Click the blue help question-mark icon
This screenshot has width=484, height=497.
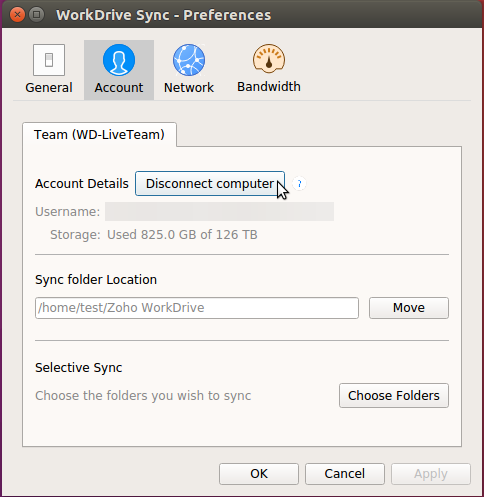tap(299, 184)
